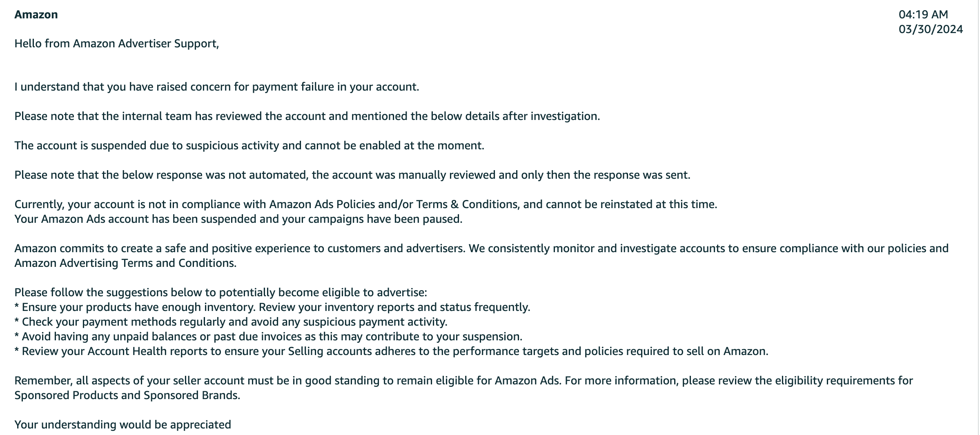The image size is (980, 435).
Task: Click the Account Health reports bullet point
Action: (x=391, y=351)
